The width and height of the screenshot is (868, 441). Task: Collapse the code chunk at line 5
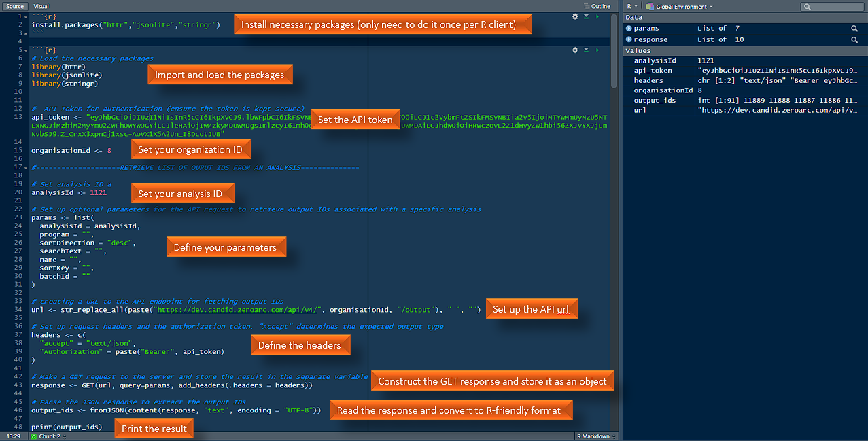tap(24, 50)
